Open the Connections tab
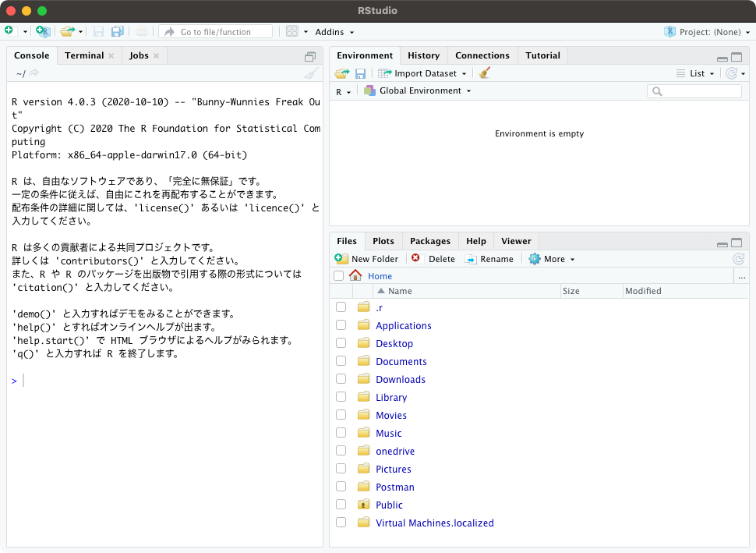 (482, 55)
